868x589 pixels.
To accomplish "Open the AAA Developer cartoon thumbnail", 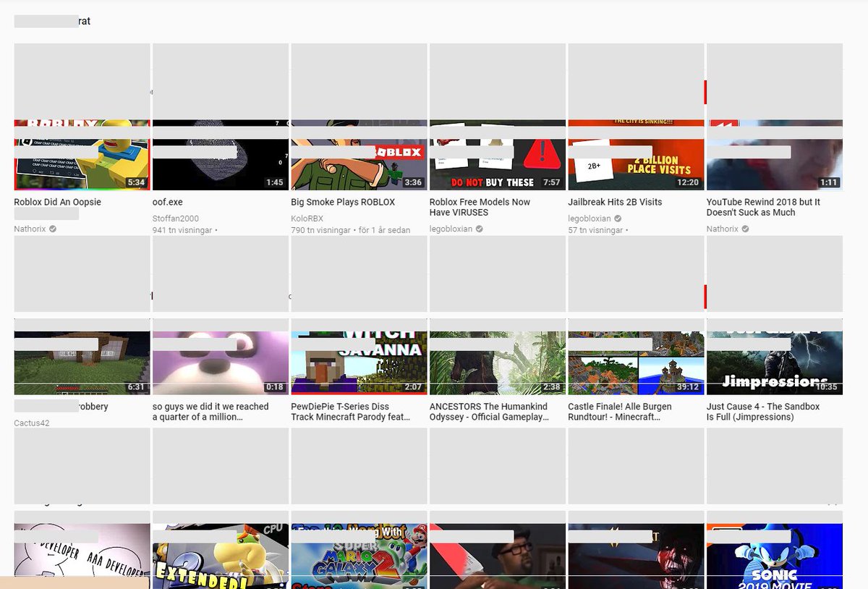I will click(x=82, y=556).
